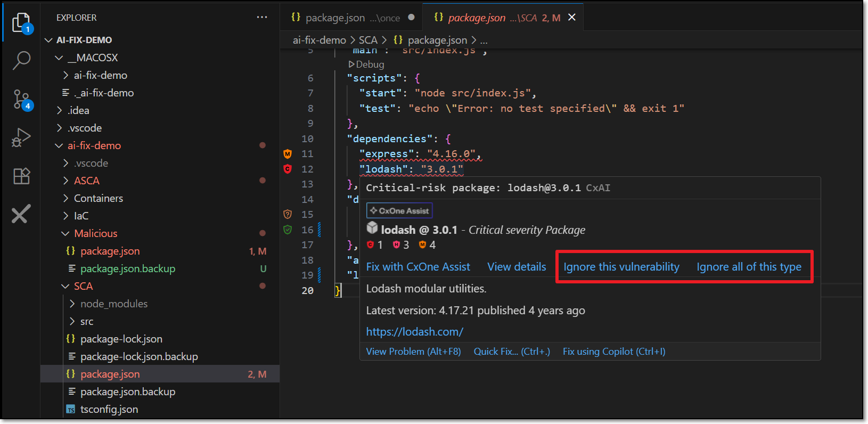Click Ignore this vulnerability link
868x424 pixels.
[621, 267]
